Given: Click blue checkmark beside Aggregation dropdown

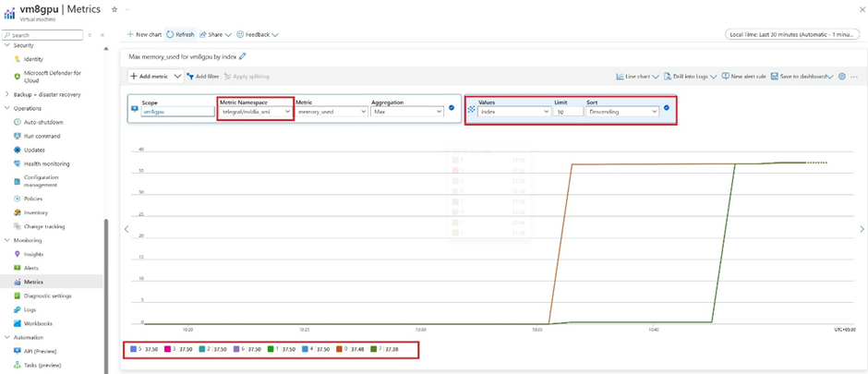Looking at the screenshot, I should [452, 108].
